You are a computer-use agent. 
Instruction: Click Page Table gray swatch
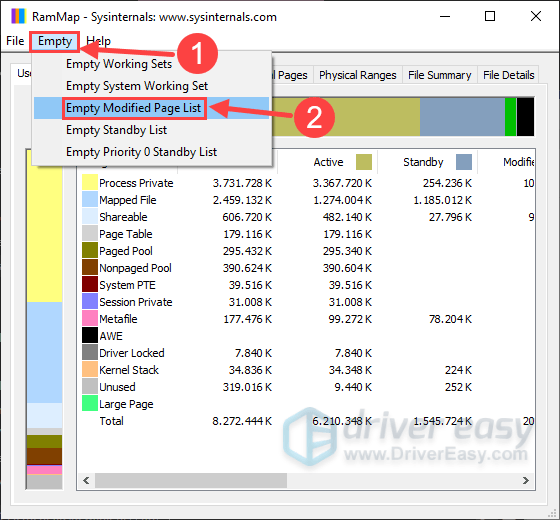[x=90, y=234]
